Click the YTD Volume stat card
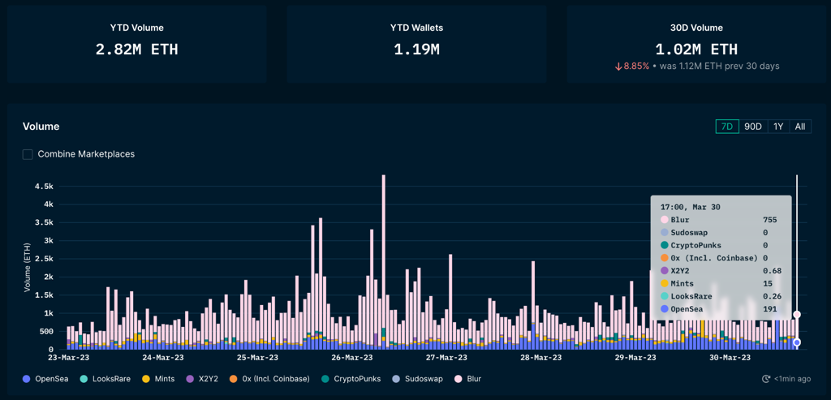Image resolution: width=832 pixels, height=400 pixels. 137,44
